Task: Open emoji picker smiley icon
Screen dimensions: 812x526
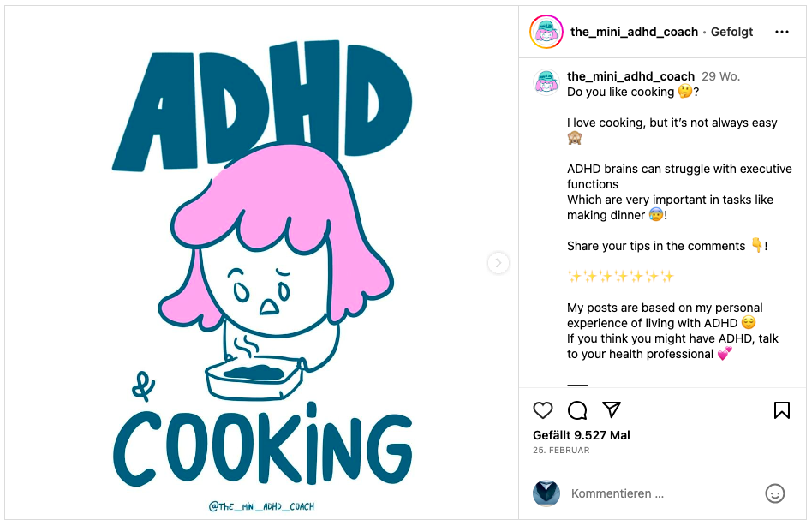Action: 774,493
